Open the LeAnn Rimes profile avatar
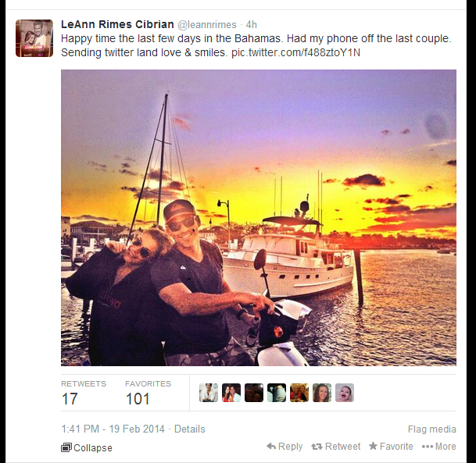 34,38
